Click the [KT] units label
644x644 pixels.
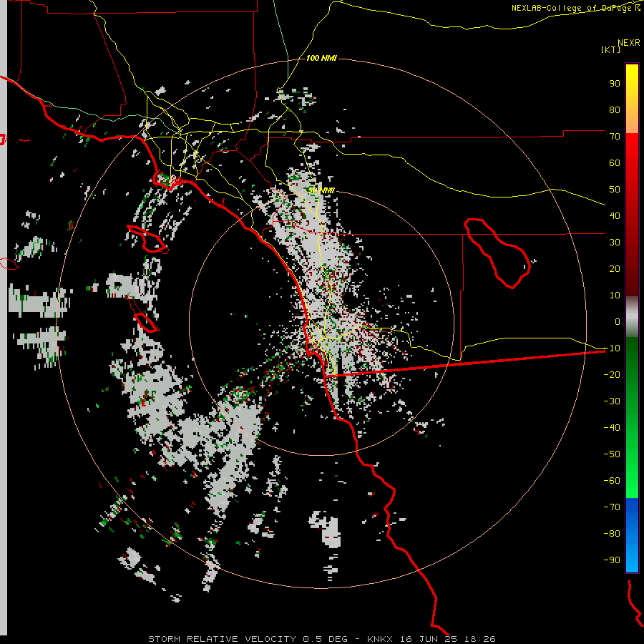coord(611,49)
